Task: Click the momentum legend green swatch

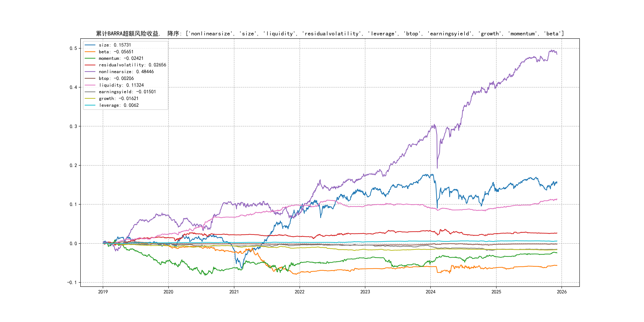Action: click(x=90, y=58)
